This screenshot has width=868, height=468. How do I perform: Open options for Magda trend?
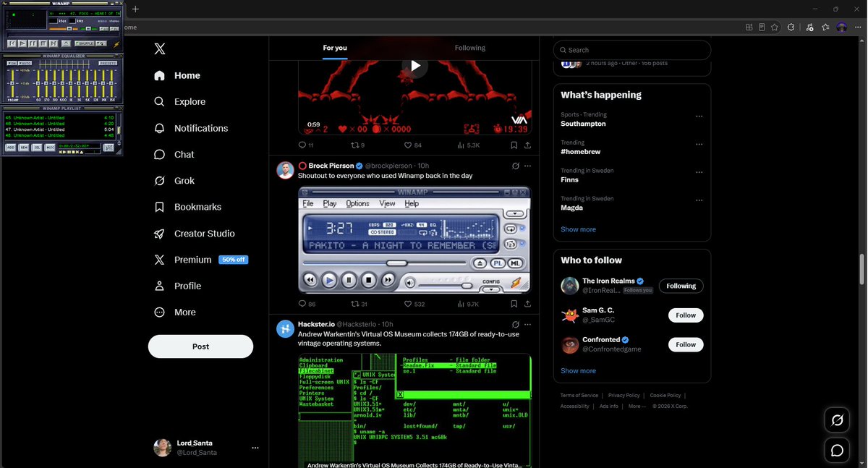point(699,200)
